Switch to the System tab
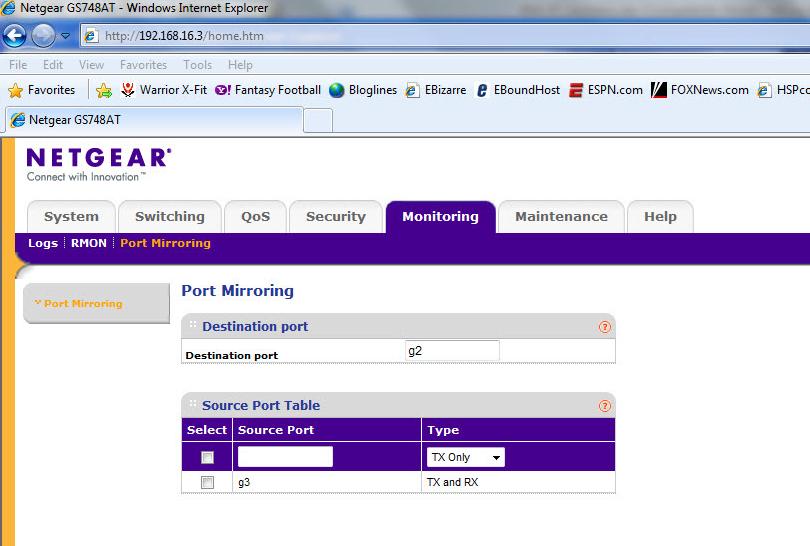The width and height of the screenshot is (810, 546). coord(71,216)
